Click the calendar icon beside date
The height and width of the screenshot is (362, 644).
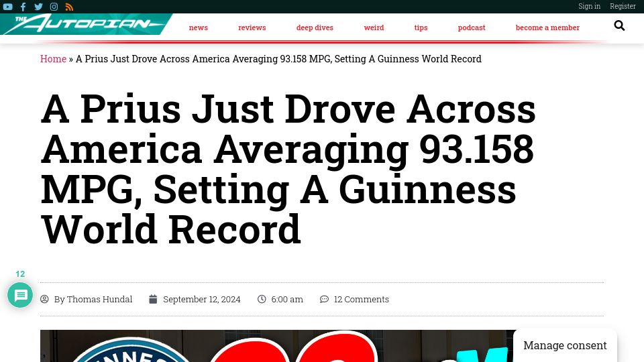click(153, 299)
